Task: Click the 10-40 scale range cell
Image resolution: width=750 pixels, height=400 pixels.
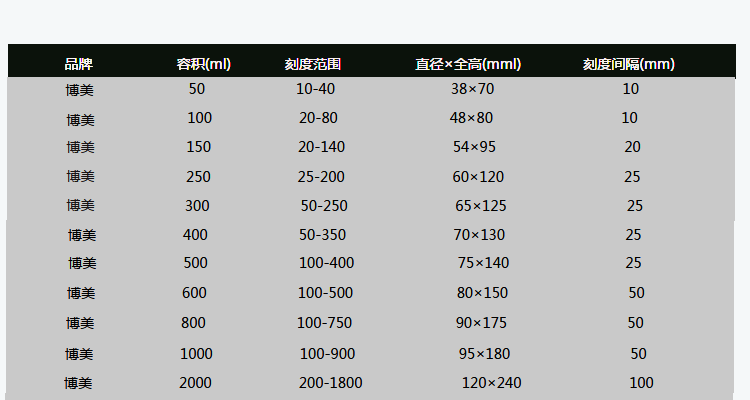Action: [x=317, y=89]
